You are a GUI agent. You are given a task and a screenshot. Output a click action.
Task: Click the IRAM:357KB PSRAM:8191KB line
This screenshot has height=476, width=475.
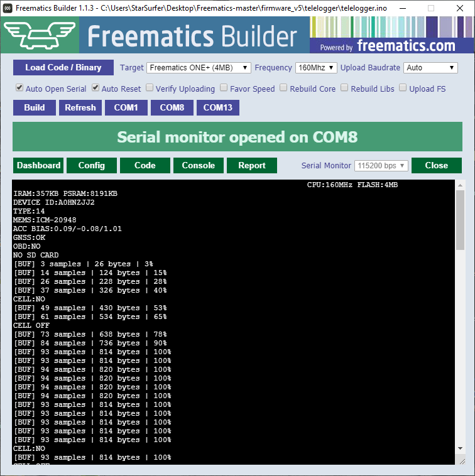click(65, 193)
